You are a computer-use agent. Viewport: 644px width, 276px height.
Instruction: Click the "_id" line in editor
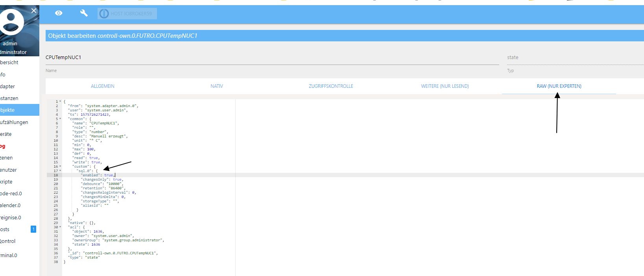(113, 253)
